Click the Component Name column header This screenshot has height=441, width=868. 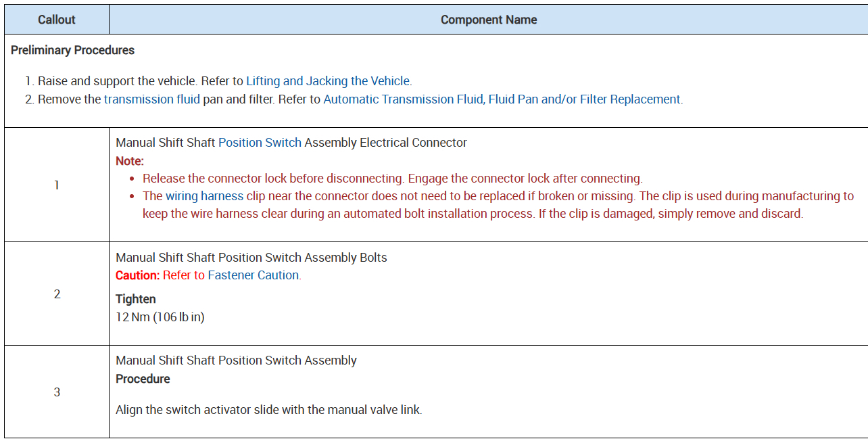[x=488, y=20]
